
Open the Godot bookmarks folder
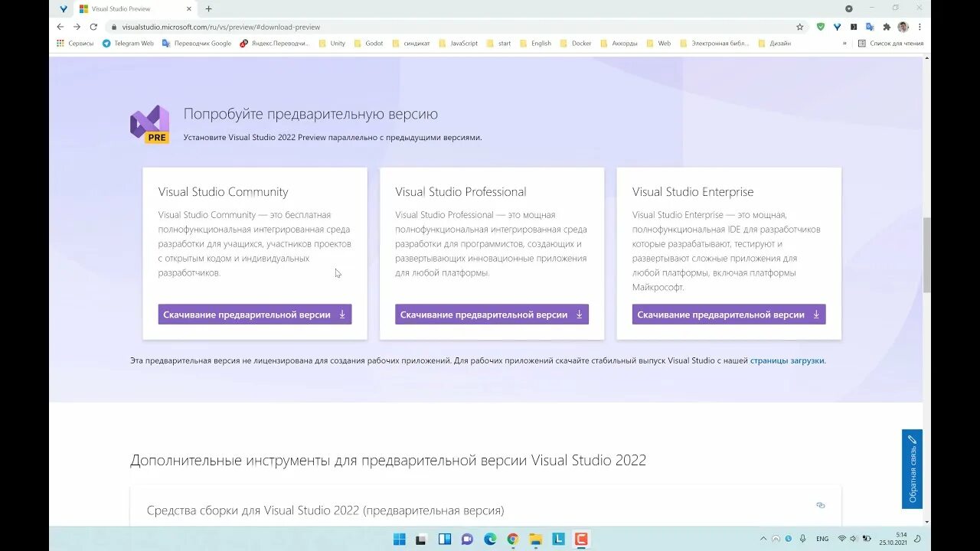click(x=367, y=44)
